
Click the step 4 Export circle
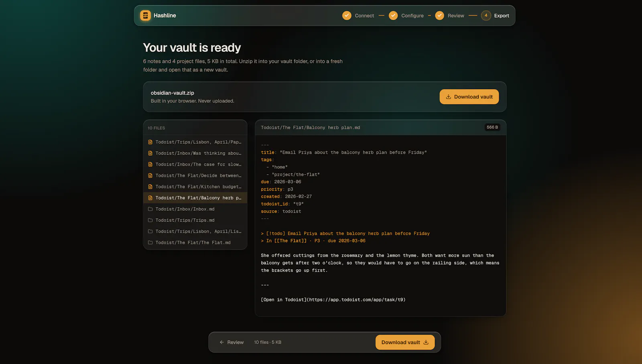[486, 16]
